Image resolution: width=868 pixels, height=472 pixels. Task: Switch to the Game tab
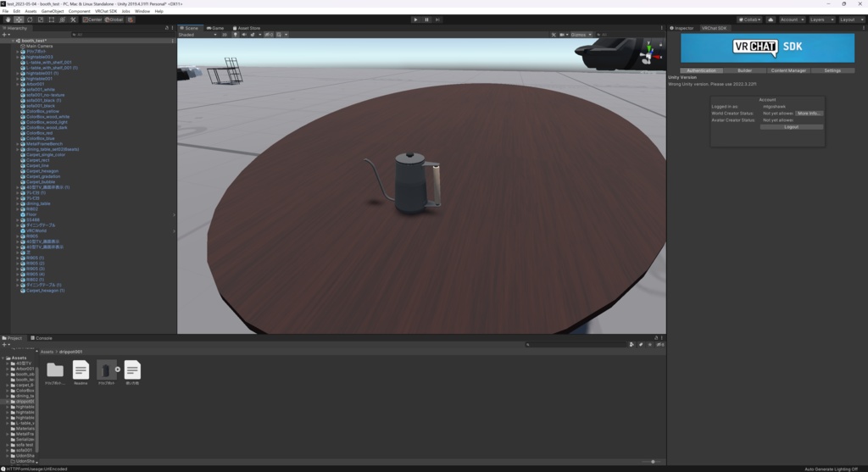tap(215, 28)
